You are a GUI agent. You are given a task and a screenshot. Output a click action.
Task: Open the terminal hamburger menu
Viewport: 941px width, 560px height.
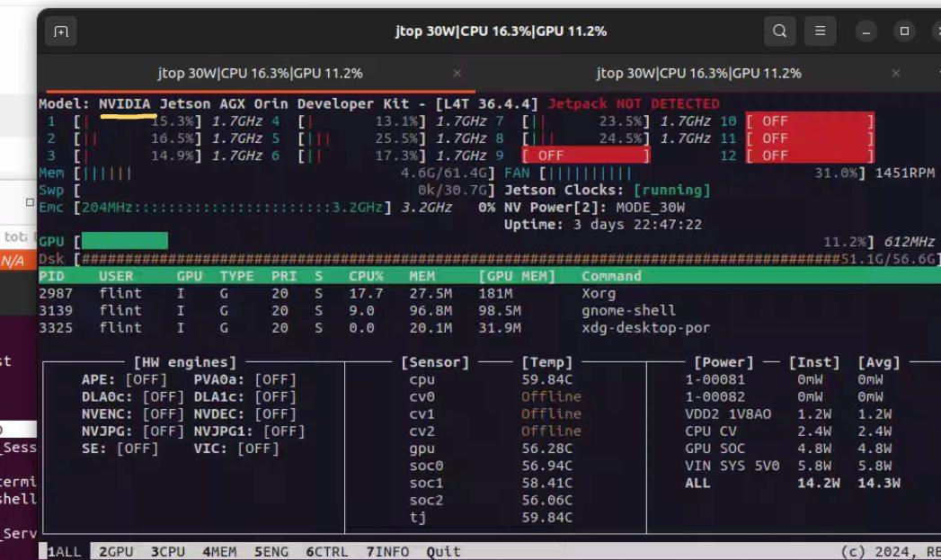click(820, 31)
